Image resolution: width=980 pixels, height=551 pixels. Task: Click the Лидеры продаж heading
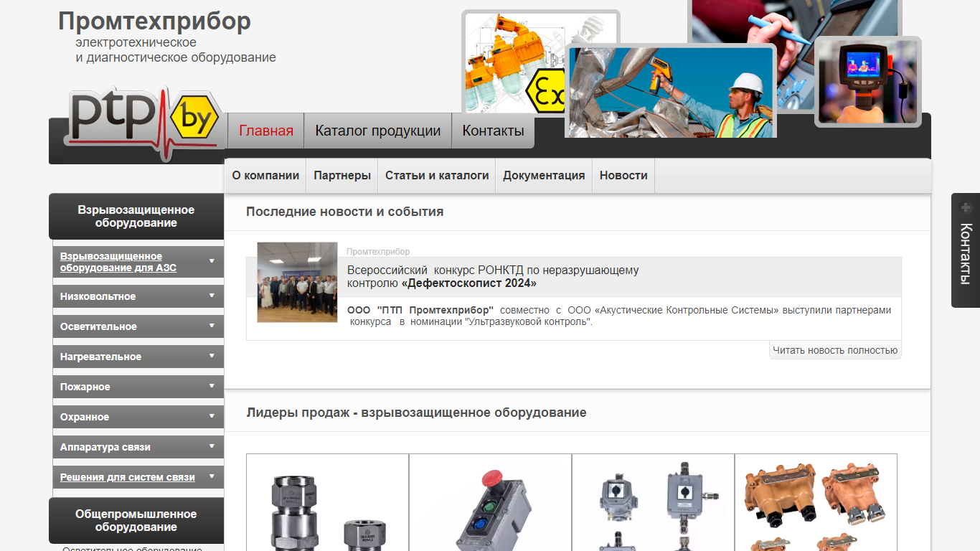click(x=416, y=413)
